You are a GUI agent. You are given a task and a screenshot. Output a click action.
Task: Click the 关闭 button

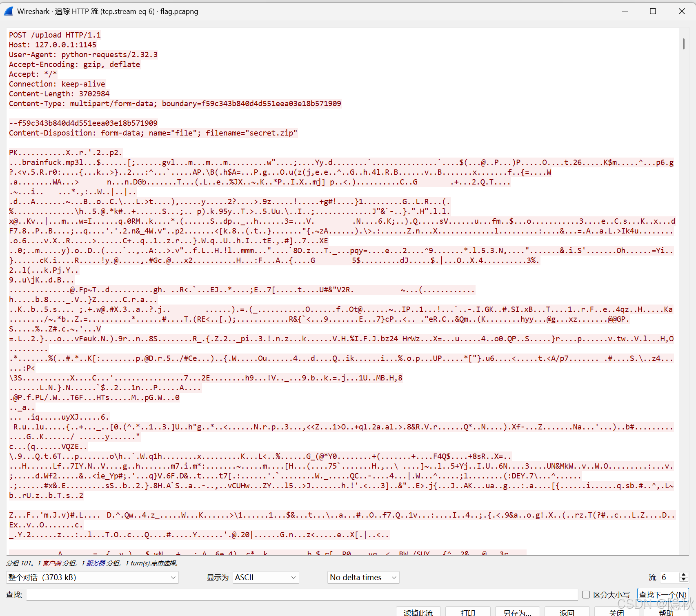pos(616,612)
